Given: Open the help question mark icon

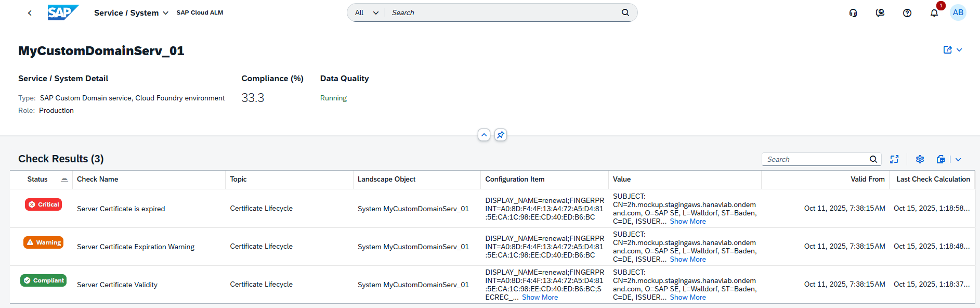Looking at the screenshot, I should coord(907,13).
